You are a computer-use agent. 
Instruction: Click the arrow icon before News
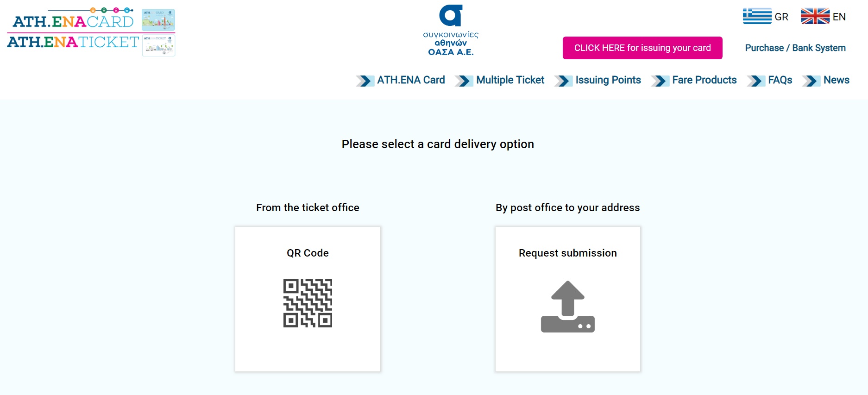click(812, 81)
